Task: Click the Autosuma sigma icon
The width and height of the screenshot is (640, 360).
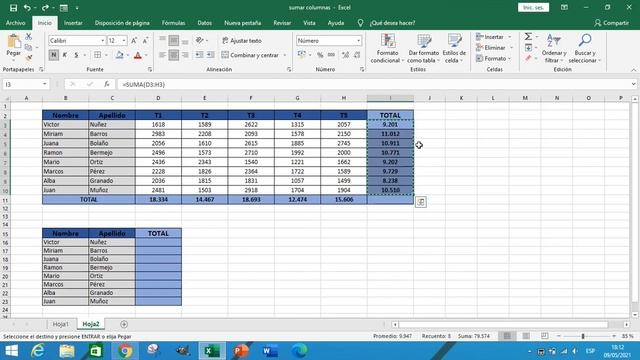Action: click(x=528, y=37)
